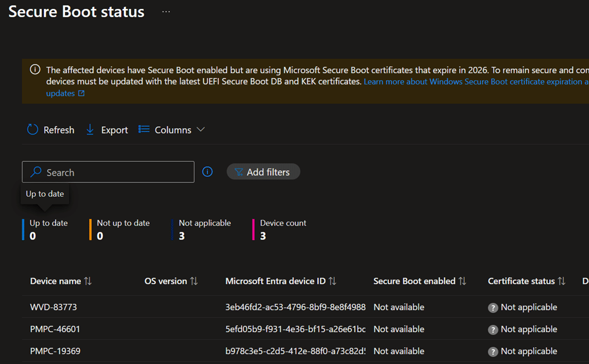Image resolution: width=589 pixels, height=364 pixels.
Task: Sort by Certificate status column arrows
Action: tap(561, 281)
